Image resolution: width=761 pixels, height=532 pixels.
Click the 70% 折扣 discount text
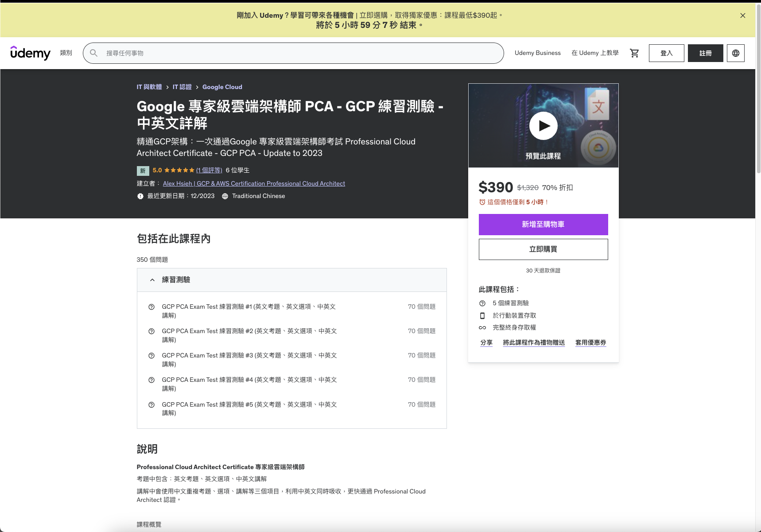click(x=557, y=188)
